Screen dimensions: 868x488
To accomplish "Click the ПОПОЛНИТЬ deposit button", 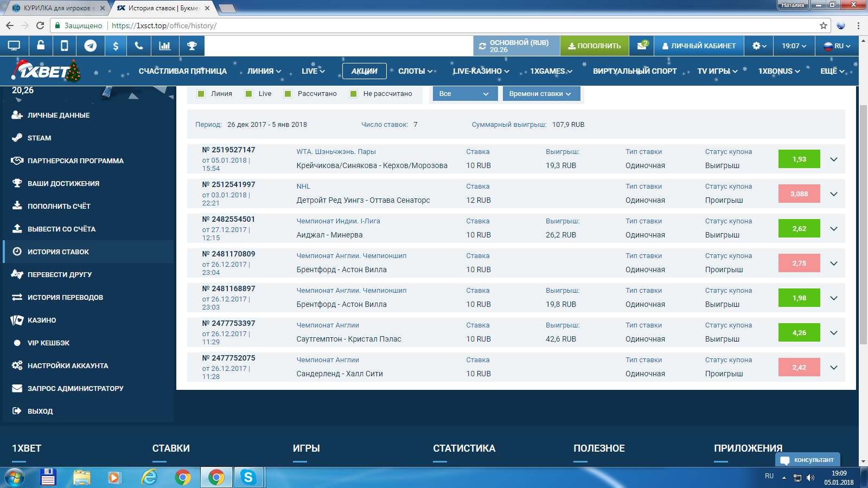I will (x=595, y=46).
